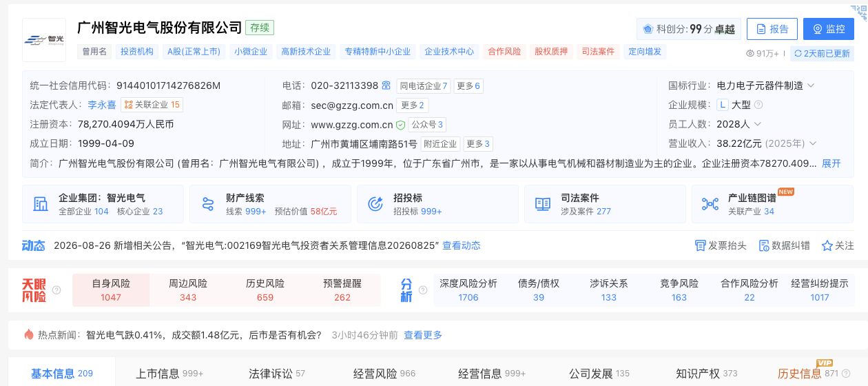Open the 报告 report button
Image resolution: width=868 pixels, height=386 pixels.
pyautogui.click(x=772, y=29)
